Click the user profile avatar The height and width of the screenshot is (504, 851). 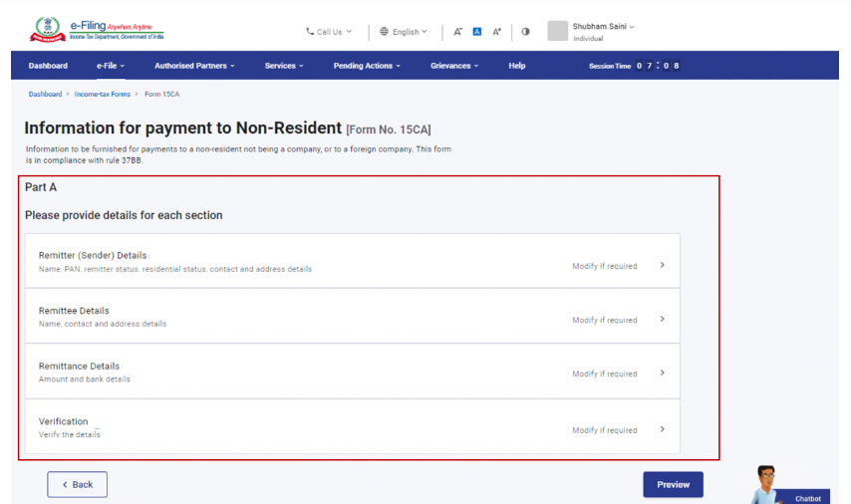557,31
